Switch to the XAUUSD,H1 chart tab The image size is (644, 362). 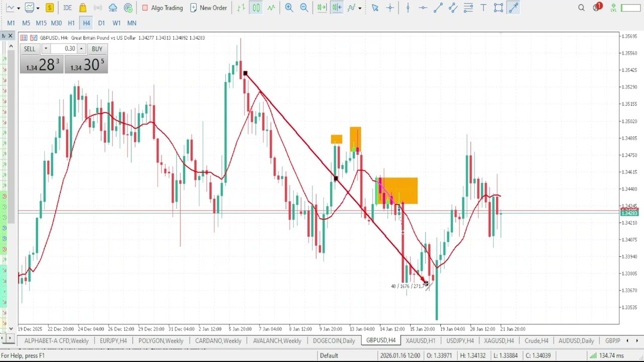(420, 341)
